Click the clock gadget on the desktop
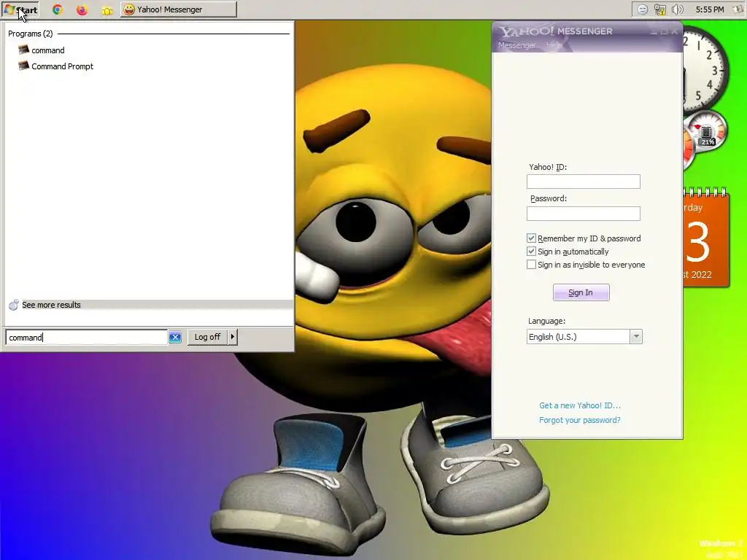Screen dimensions: 747x560 click(x=705, y=69)
